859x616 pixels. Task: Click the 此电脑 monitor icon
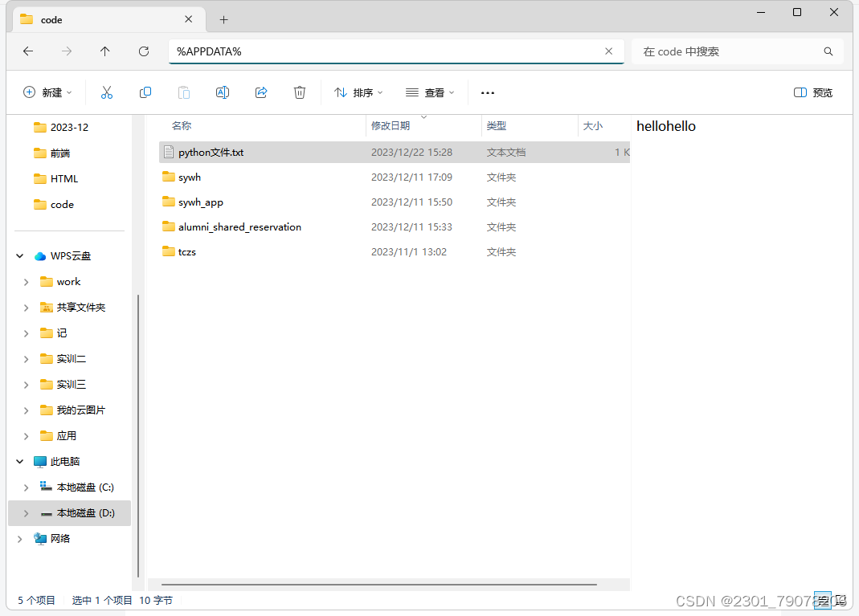coord(40,462)
